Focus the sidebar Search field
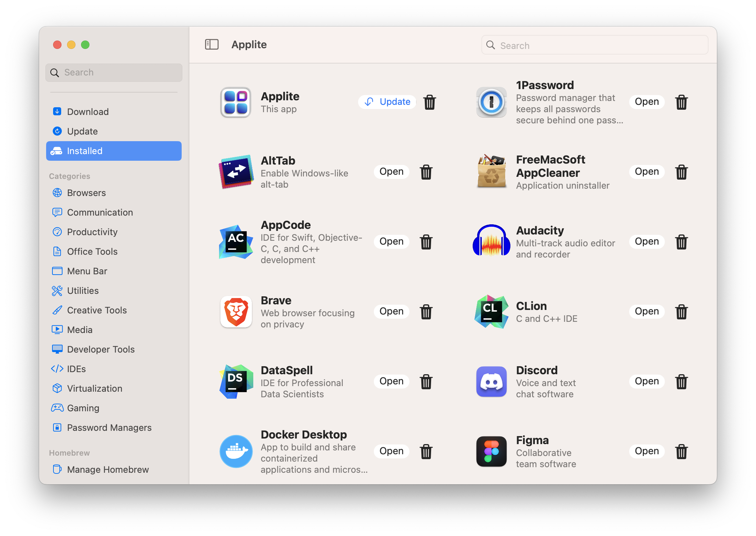This screenshot has width=756, height=536. coord(114,73)
